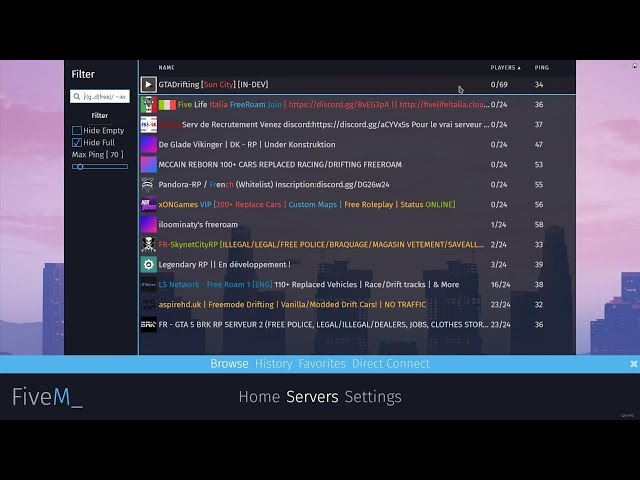This screenshot has width=640, height=480.
Task: Select FR - GTA 5 BRK RP SERVEUR 2
Action: tap(358, 324)
